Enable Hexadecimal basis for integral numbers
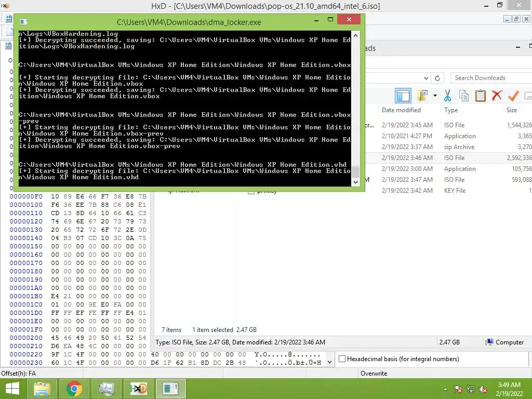532x399 pixels. tap(342, 358)
